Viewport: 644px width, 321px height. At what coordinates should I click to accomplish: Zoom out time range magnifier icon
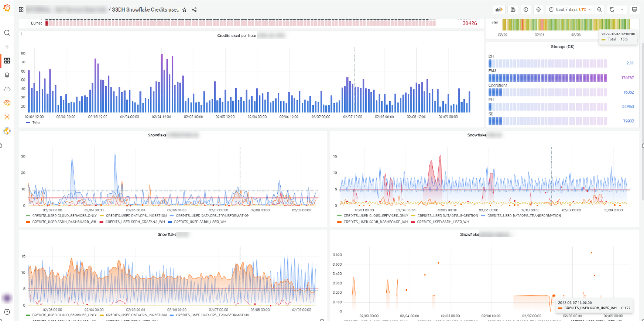click(x=600, y=9)
